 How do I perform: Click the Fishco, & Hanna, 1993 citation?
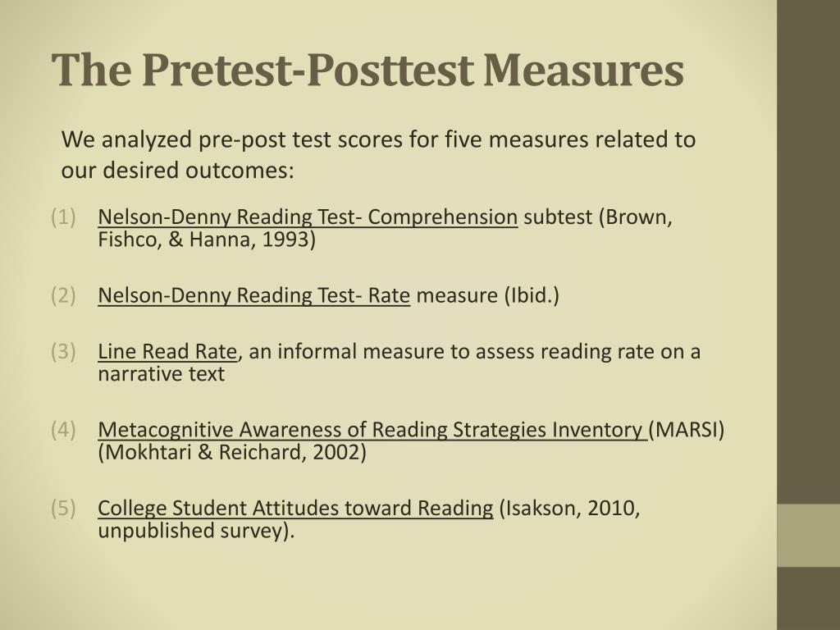tap(207, 240)
